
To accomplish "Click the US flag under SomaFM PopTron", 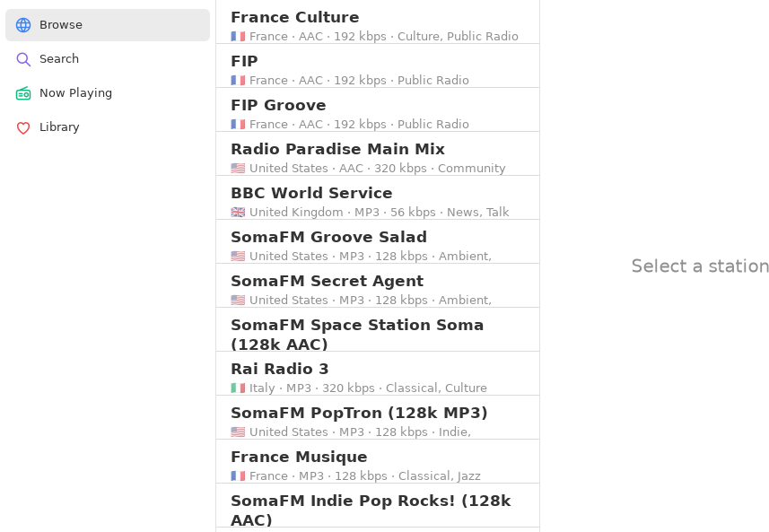I will pos(238,432).
